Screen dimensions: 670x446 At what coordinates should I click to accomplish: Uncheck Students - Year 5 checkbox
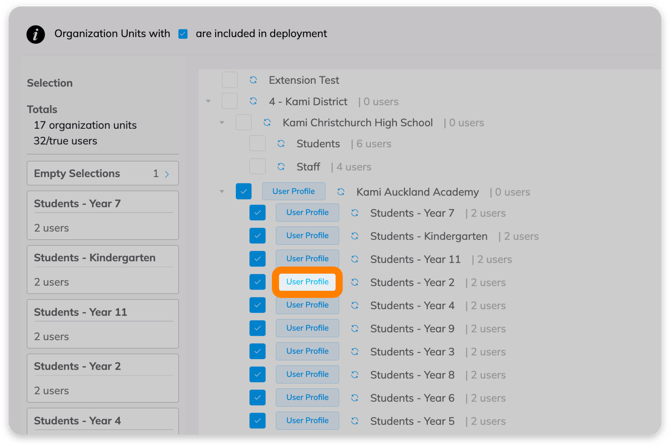pos(257,420)
